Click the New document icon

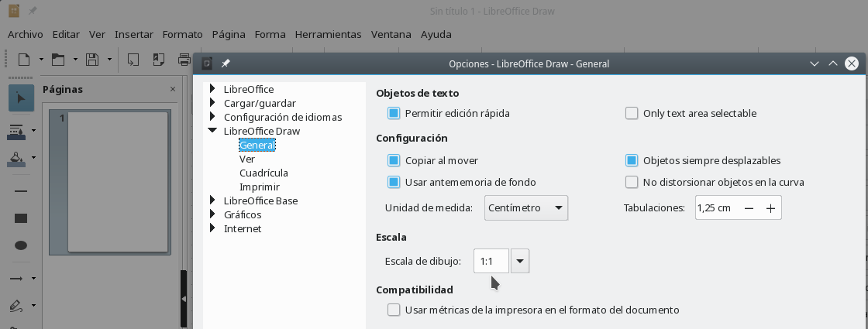point(24,59)
